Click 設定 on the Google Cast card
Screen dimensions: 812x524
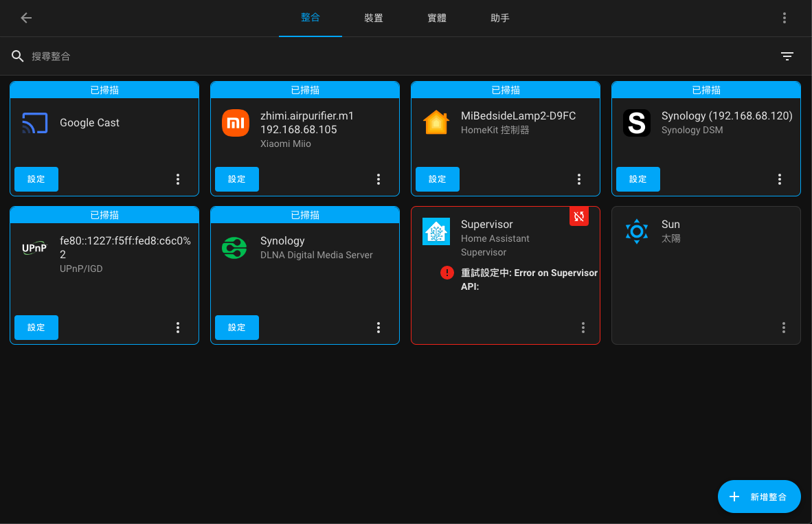[36, 179]
